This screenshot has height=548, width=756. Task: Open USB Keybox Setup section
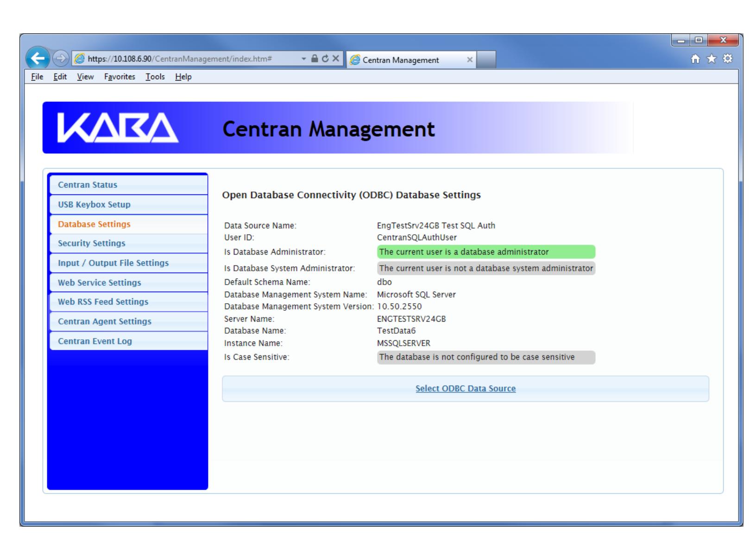128,205
